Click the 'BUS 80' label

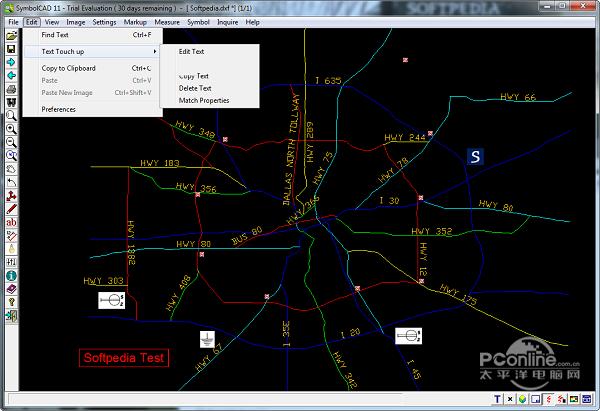click(x=247, y=235)
